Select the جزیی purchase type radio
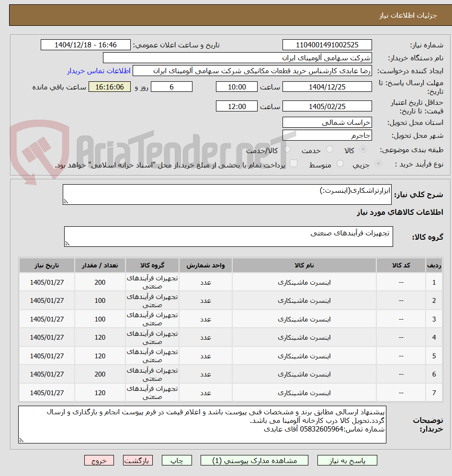 pos(378,164)
